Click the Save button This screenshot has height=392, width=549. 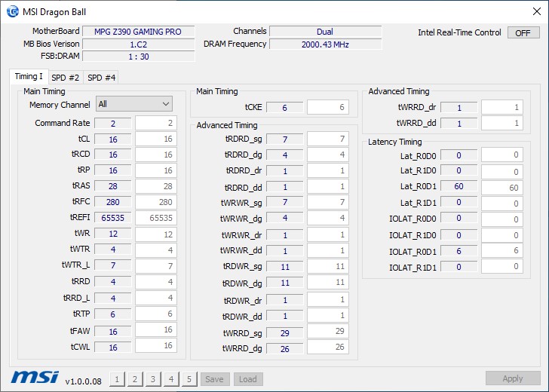[x=214, y=379]
